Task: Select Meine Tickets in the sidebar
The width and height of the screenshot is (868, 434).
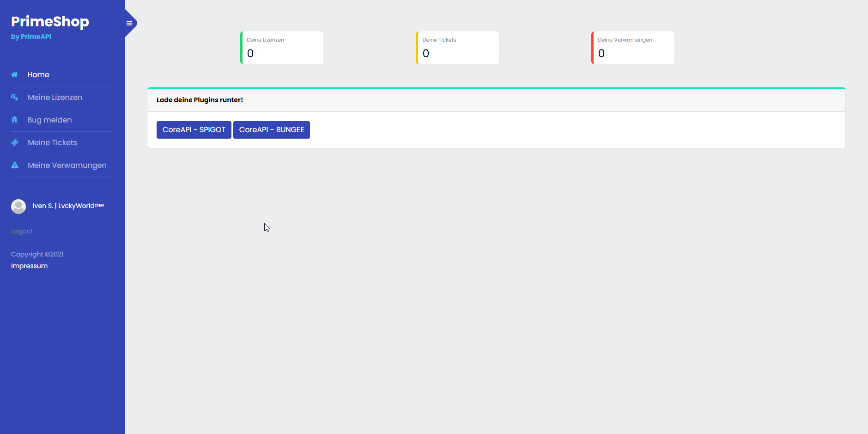Action: coord(52,142)
